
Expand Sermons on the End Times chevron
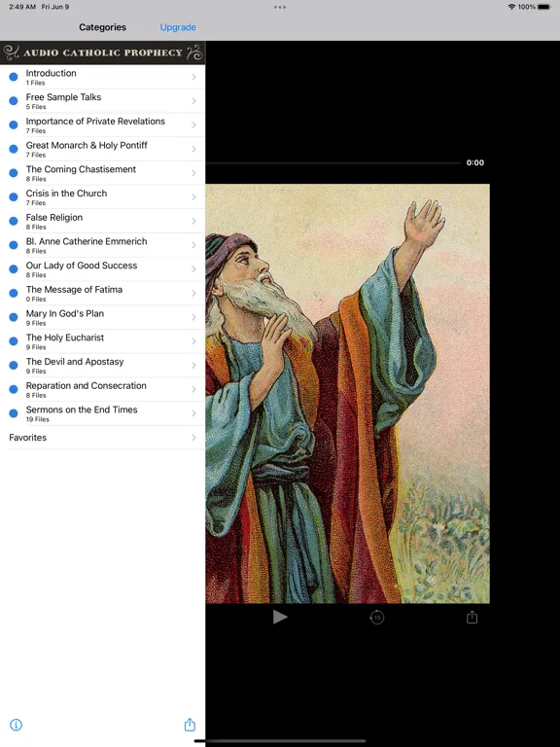(193, 413)
